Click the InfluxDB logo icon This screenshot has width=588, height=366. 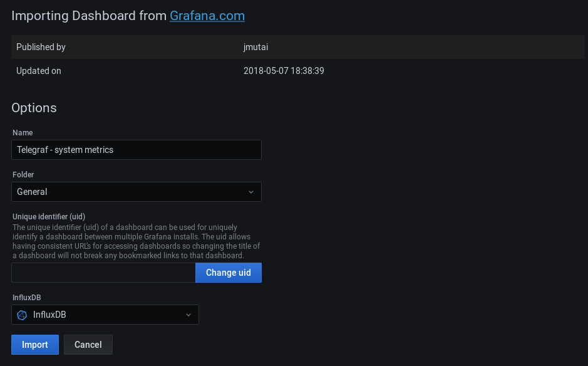[22, 315]
